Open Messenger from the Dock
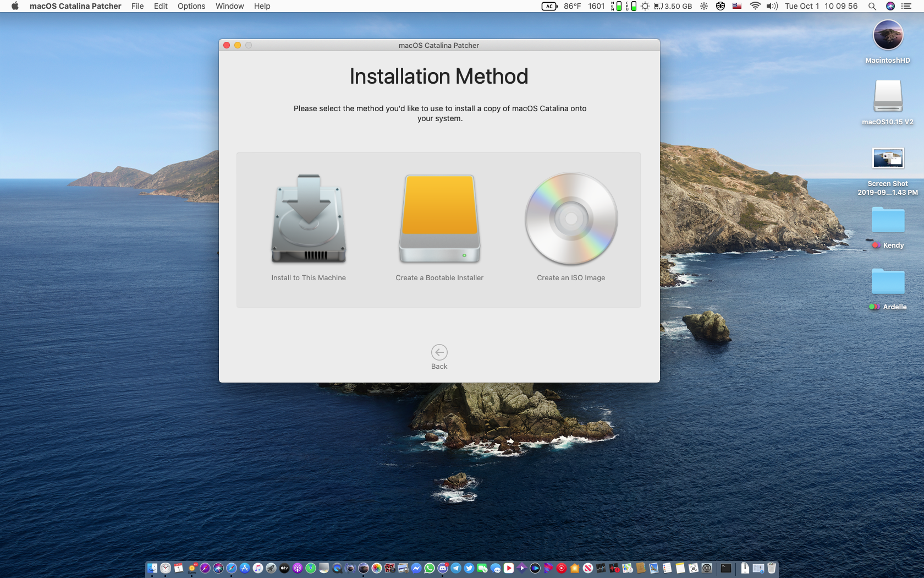This screenshot has height=578, width=924. 416,568
